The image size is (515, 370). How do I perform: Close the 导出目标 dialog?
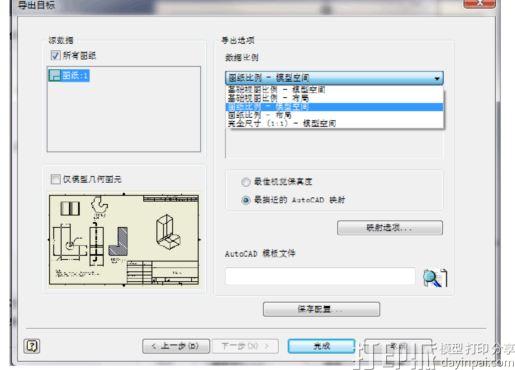pyautogui.click(x=479, y=3)
